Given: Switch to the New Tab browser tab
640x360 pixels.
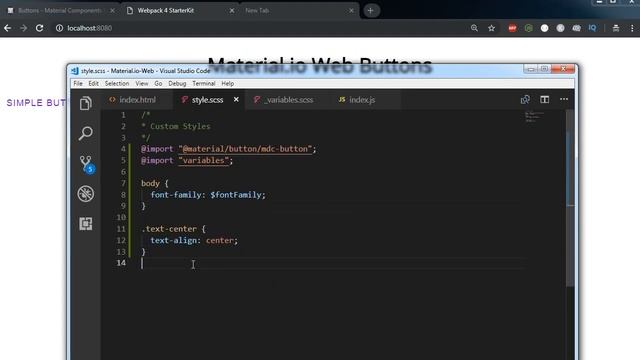Looking at the screenshot, I should [257, 11].
